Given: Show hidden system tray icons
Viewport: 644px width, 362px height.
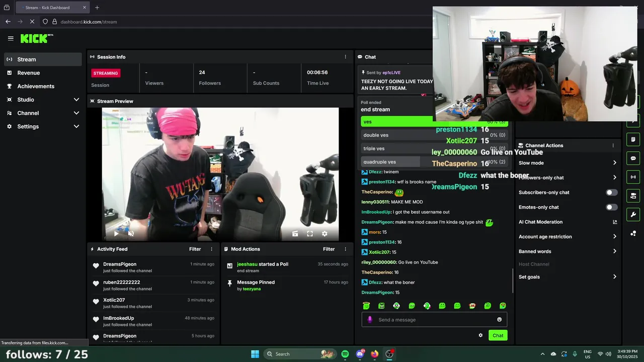Looking at the screenshot, I should click(x=542, y=354).
